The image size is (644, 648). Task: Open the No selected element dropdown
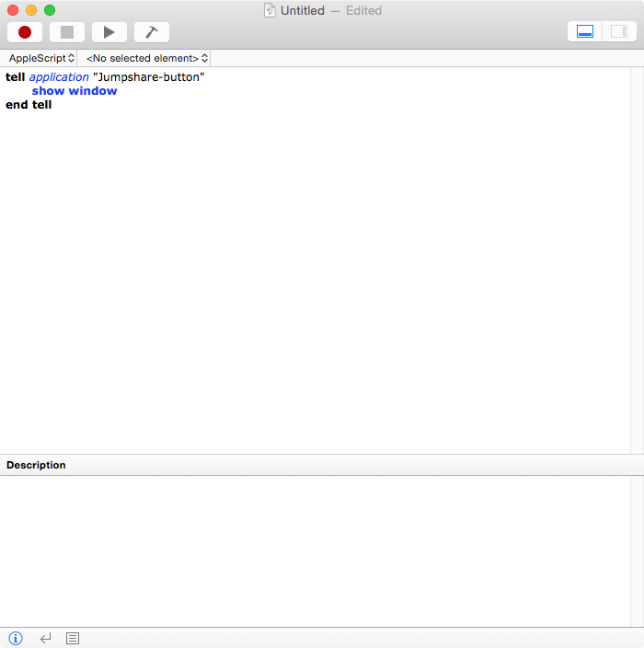[x=146, y=58]
